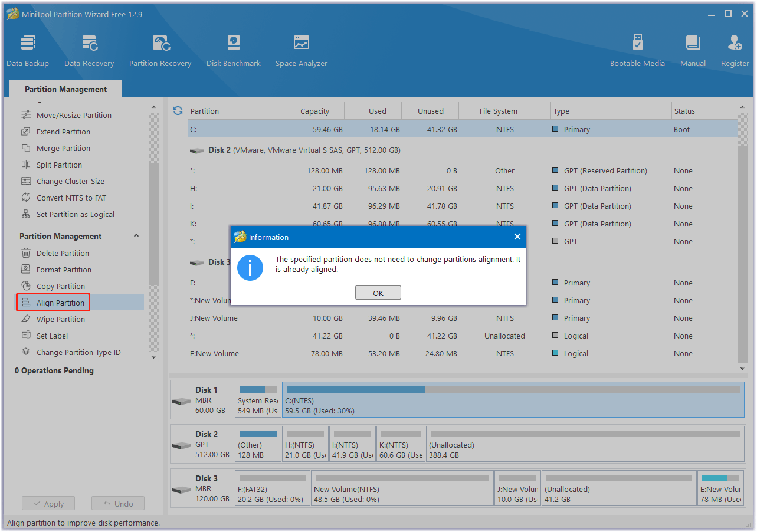The image size is (757, 532).
Task: Choose Delete Partition action
Action: 63,253
